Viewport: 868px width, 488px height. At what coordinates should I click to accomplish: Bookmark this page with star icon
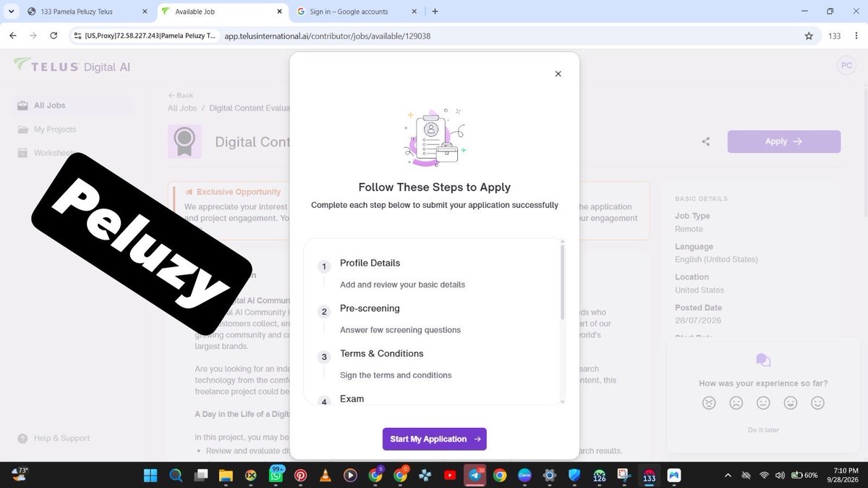tap(809, 35)
